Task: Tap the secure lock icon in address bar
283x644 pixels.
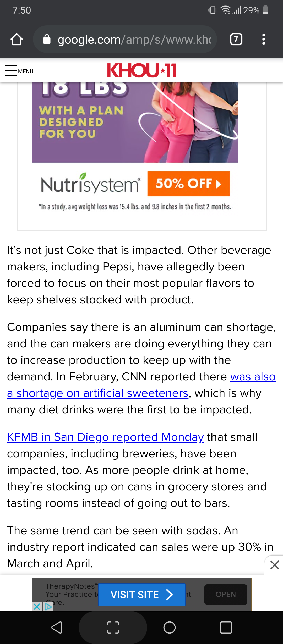Action: click(47, 40)
